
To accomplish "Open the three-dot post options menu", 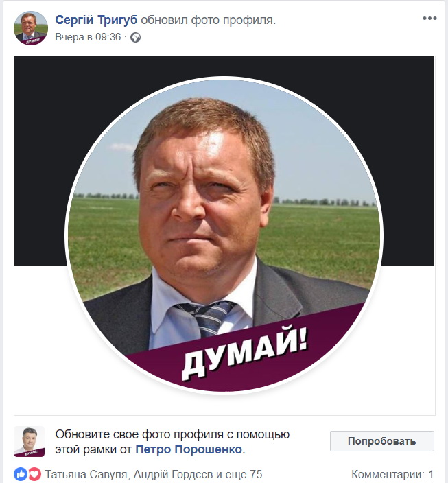I will (x=429, y=18).
